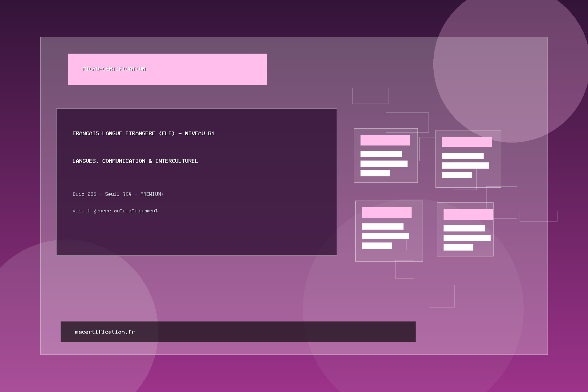Viewport: 588px width, 392px height.
Task: Click the pink header of bottom-left card
Action: 387,212
